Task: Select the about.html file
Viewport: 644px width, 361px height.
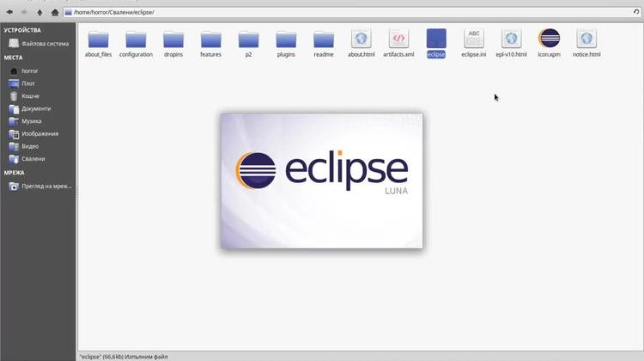Action: (361, 43)
